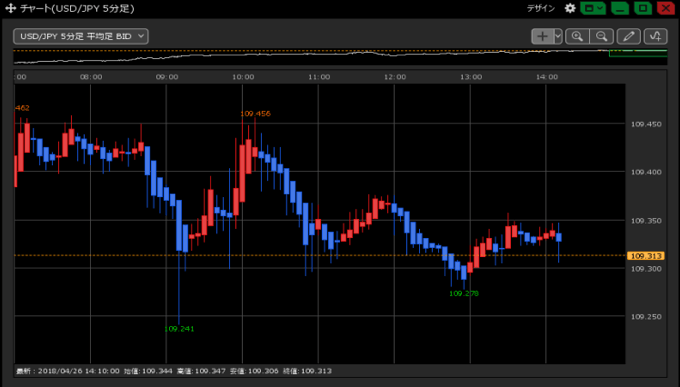Click the move handle icon by チャート title

10,8
